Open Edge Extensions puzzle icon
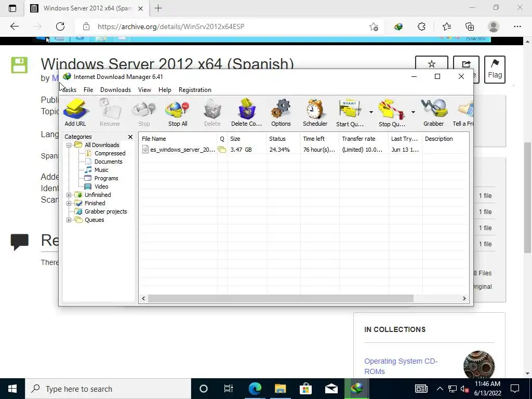The height and width of the screenshot is (399, 532). pyautogui.click(x=421, y=26)
